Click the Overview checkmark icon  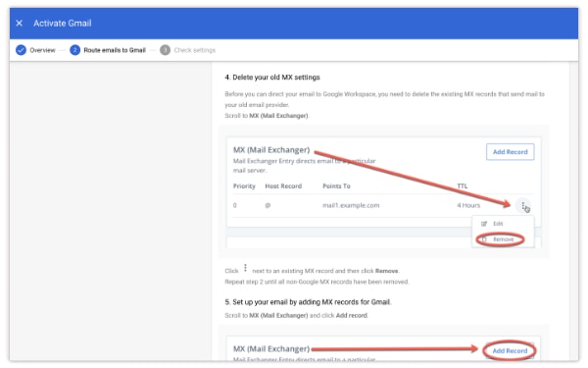pyautogui.click(x=21, y=50)
